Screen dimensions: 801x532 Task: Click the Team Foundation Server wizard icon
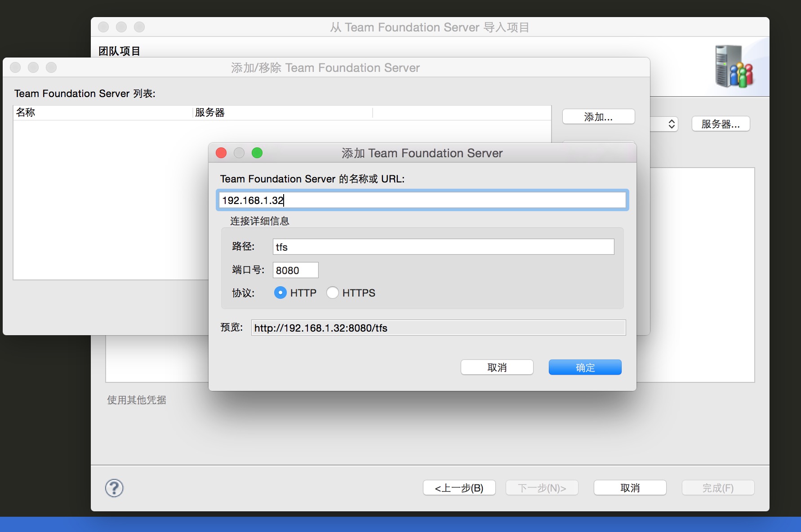734,66
